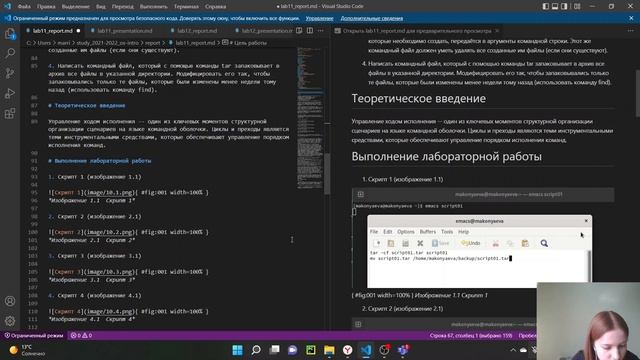This screenshot has width=640, height=360.
Task: Switch to lab11_report.md tab
Action: pos(52,31)
